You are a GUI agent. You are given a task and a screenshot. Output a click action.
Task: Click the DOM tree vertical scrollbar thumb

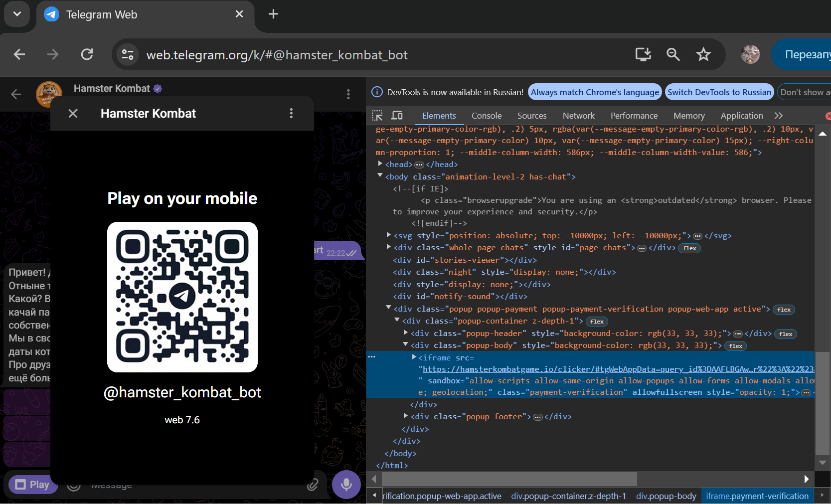click(823, 403)
